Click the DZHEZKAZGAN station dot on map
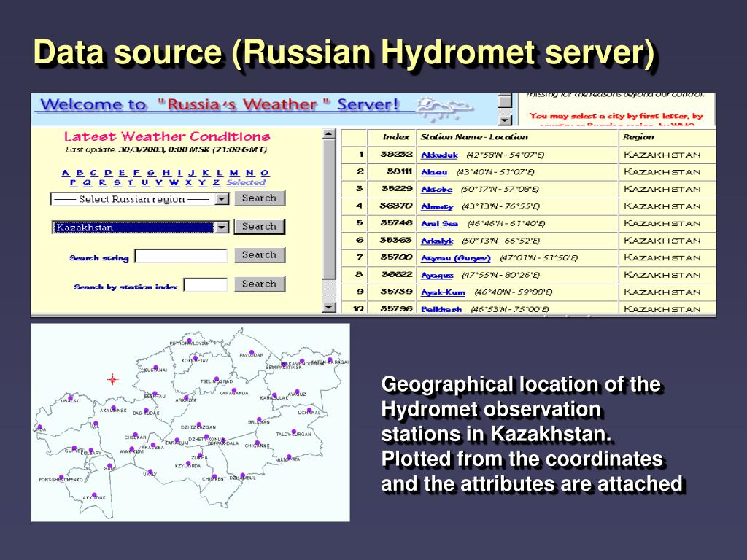This screenshot has height=560, width=747. [x=199, y=424]
